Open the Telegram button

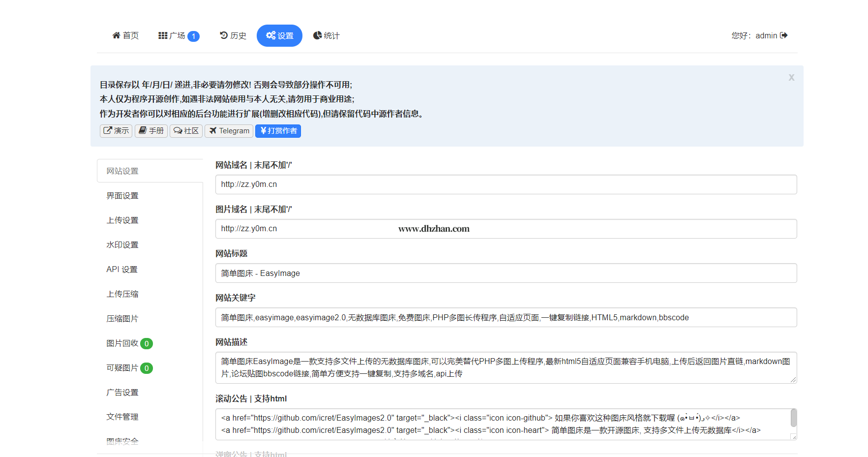[x=229, y=131]
